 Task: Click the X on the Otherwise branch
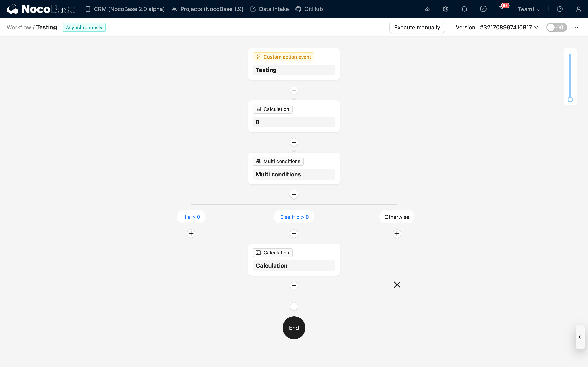(x=397, y=284)
